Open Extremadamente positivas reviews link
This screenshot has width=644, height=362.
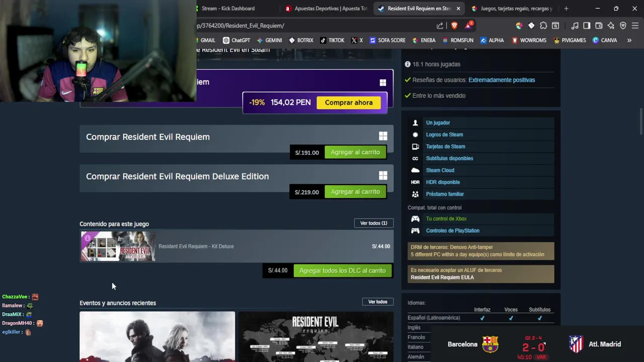click(502, 80)
